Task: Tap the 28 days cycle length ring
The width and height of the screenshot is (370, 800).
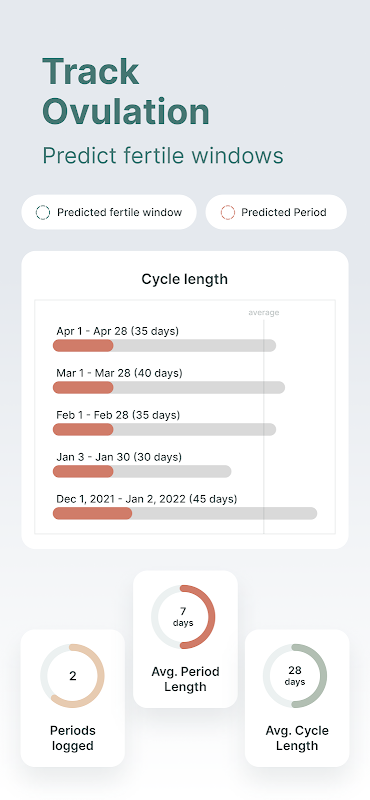Action: (295, 676)
